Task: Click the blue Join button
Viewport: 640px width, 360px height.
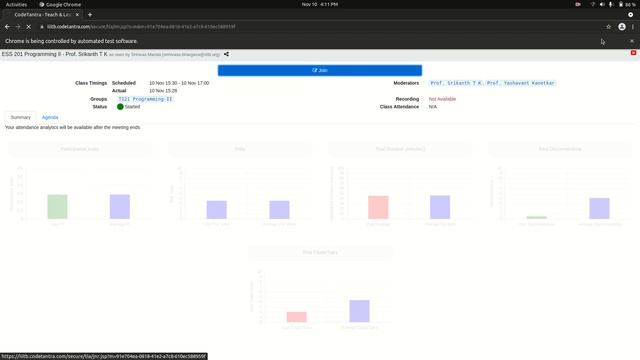Action: pos(320,70)
